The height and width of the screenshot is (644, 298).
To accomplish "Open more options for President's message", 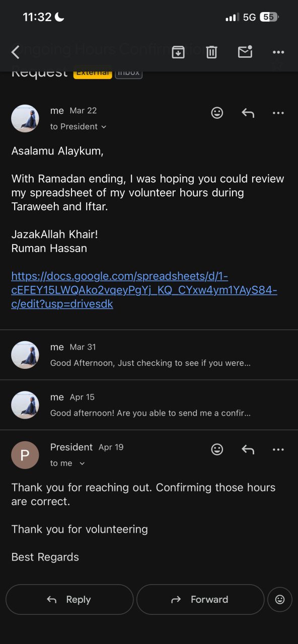I will tap(278, 449).
